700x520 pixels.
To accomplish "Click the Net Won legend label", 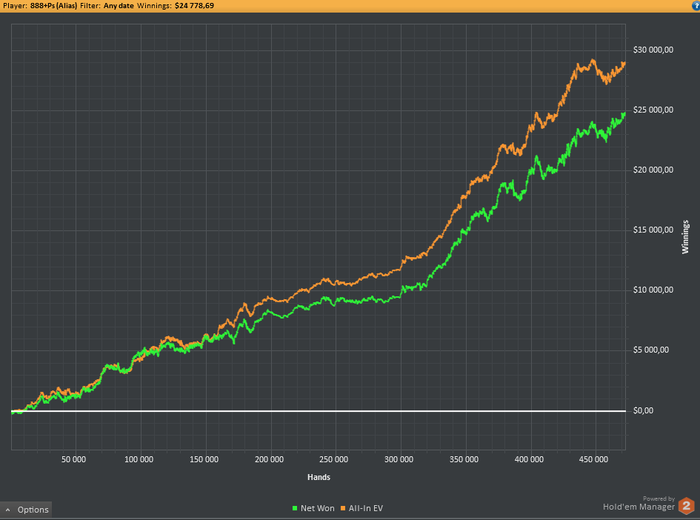I will (317, 508).
